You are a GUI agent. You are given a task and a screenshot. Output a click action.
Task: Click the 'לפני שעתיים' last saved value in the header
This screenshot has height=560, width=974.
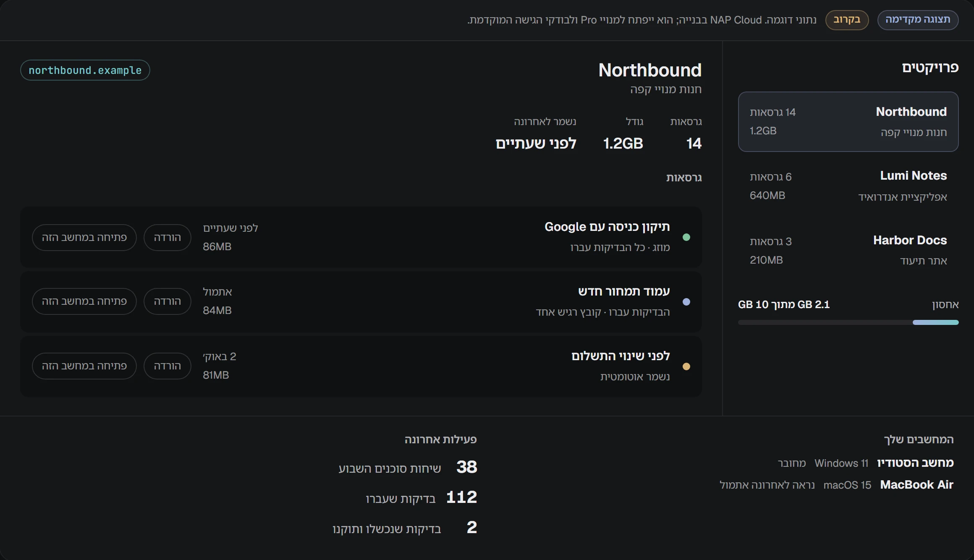coord(536,144)
